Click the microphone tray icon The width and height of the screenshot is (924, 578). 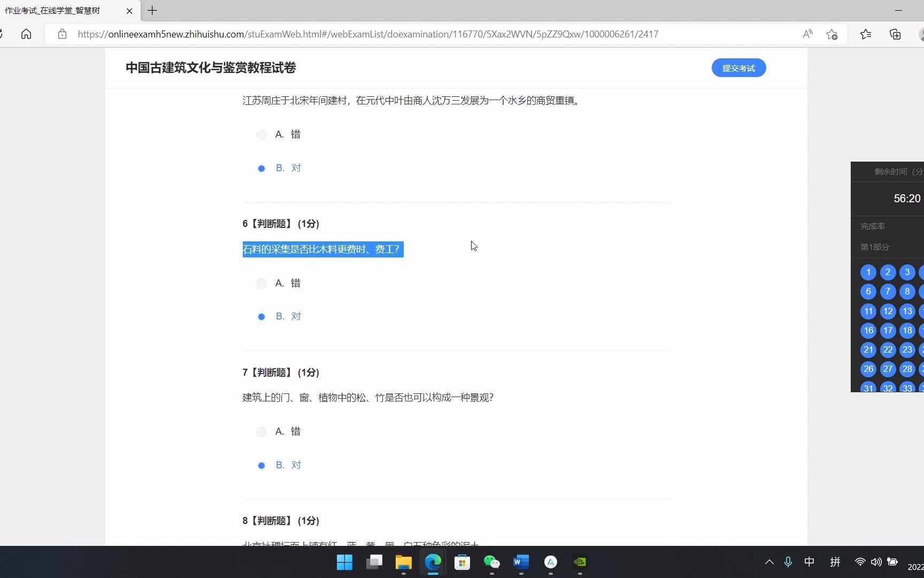pyautogui.click(x=788, y=562)
